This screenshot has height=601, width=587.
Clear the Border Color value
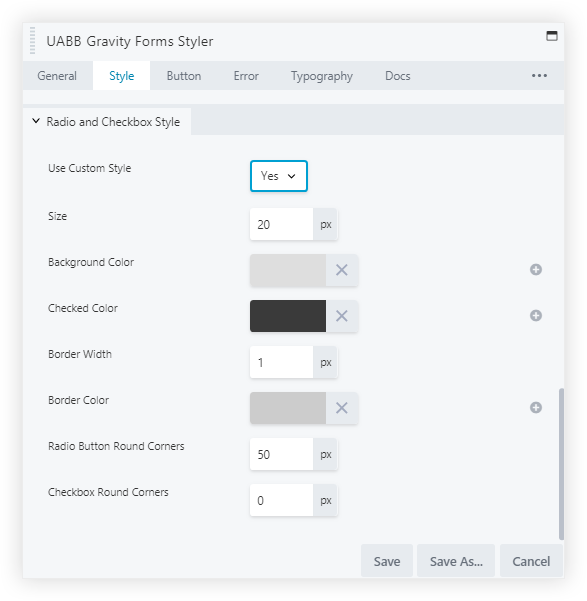pyautogui.click(x=342, y=408)
